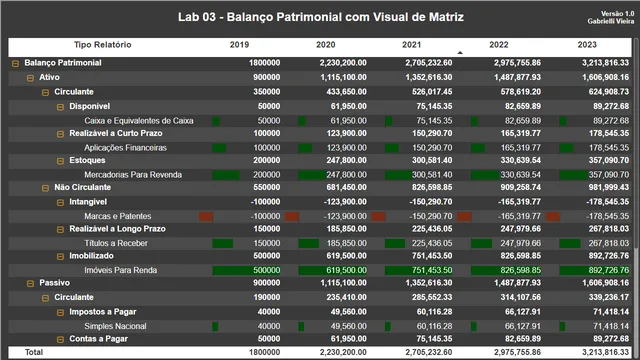Select value 433,650.00 in the 2020 column
The height and width of the screenshot is (360, 640).
pos(346,92)
